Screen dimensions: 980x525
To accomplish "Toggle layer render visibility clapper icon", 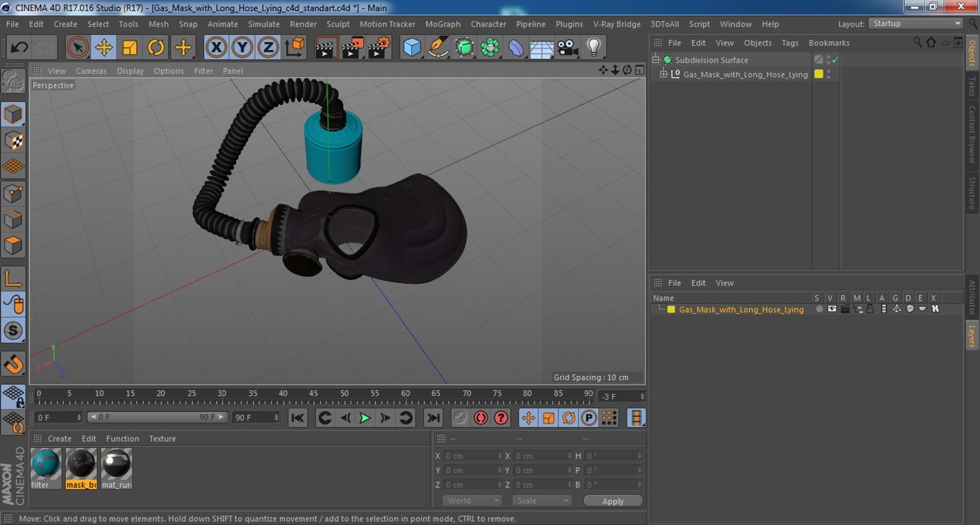I will pyautogui.click(x=845, y=309).
